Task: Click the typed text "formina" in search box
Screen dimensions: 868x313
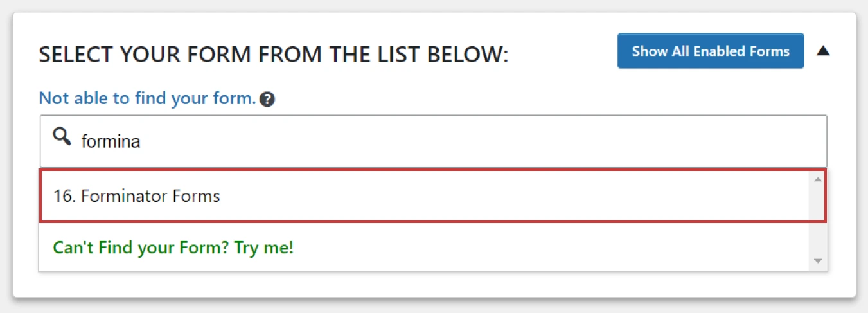Action: (111, 141)
